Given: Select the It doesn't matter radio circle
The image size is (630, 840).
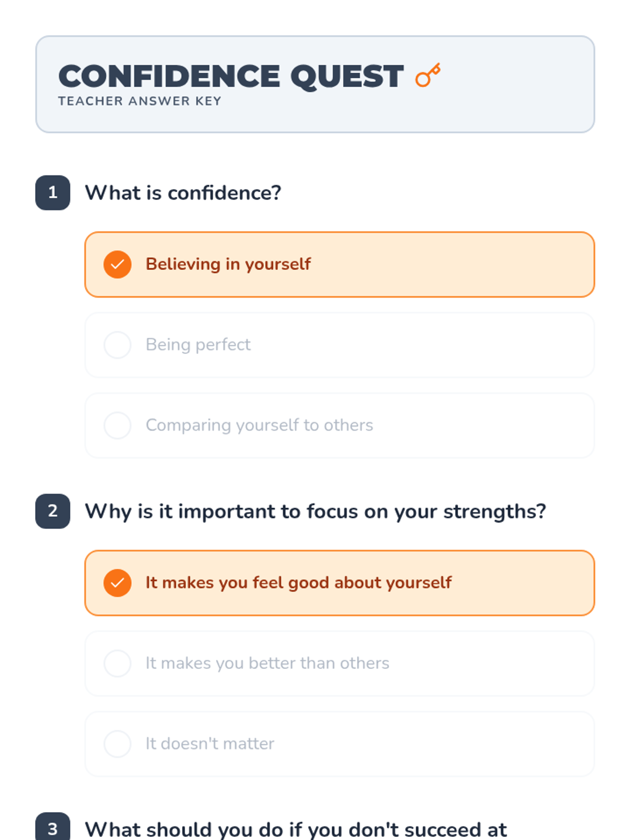Looking at the screenshot, I should (x=118, y=744).
